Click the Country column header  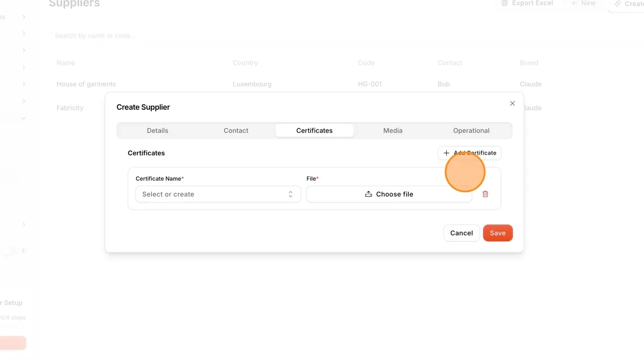245,63
